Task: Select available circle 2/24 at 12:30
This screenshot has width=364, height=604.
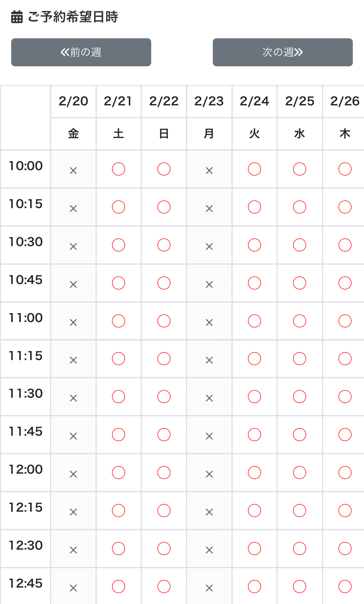Action: (x=254, y=549)
